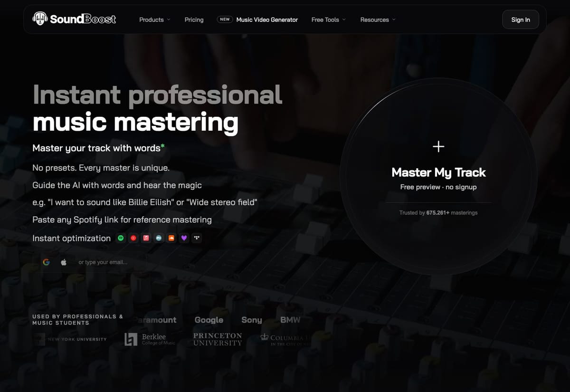Click 'Paste any Spotify link for reference mastering'
Image resolution: width=570 pixels, height=392 pixels.
[x=122, y=220]
